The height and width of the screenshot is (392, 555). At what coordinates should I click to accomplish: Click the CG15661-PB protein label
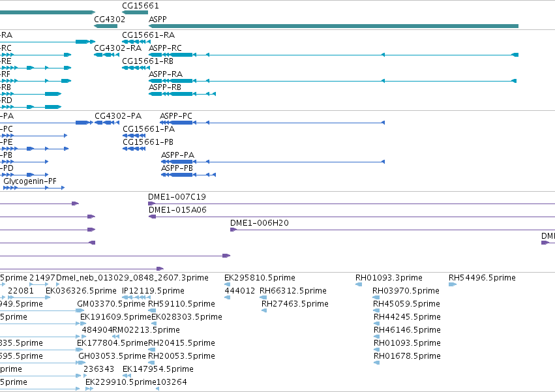tap(148, 142)
